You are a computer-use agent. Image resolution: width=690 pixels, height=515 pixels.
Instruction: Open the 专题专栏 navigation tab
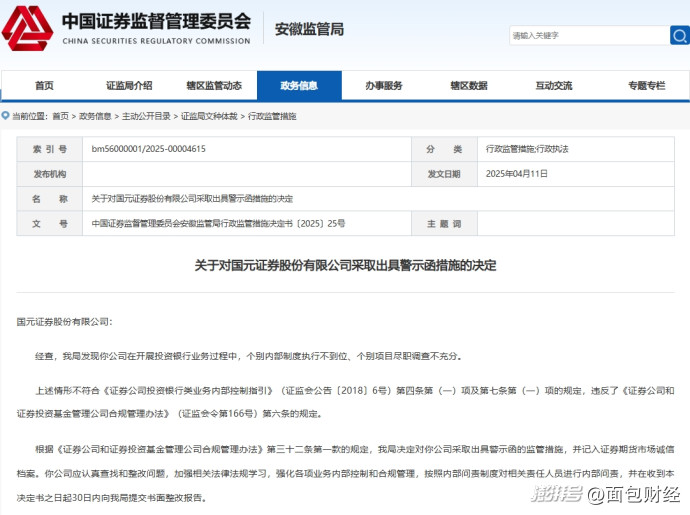click(x=646, y=85)
